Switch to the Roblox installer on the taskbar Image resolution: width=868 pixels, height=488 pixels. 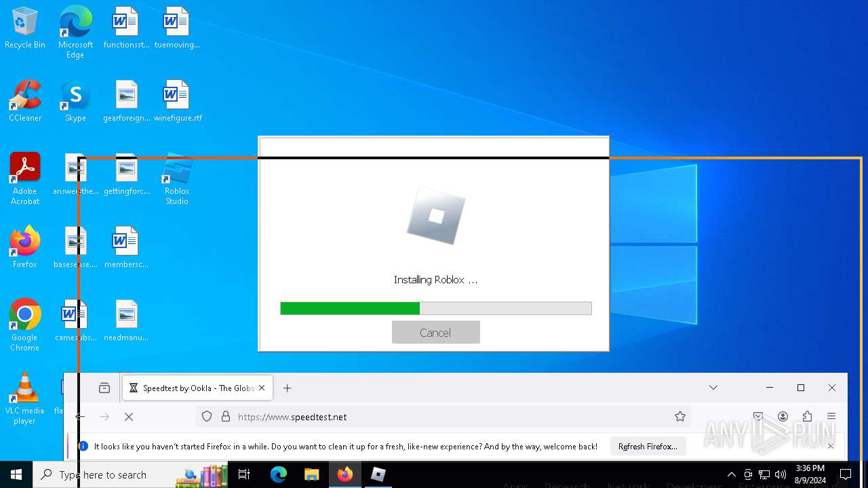(378, 474)
